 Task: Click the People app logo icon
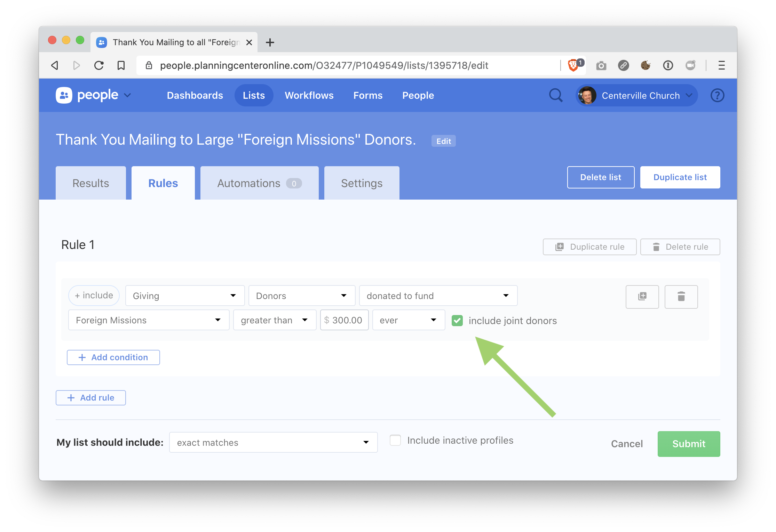pyautogui.click(x=64, y=95)
